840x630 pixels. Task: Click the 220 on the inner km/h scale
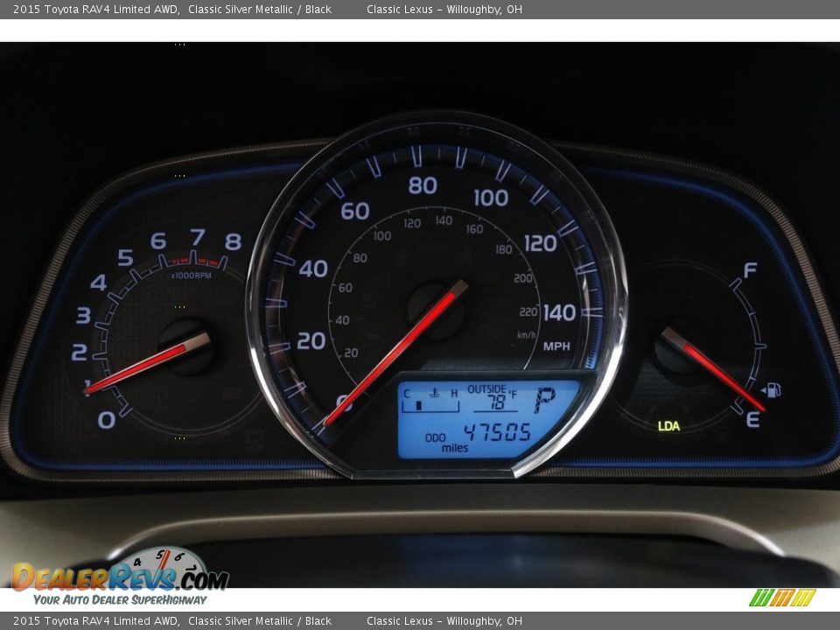click(x=528, y=311)
